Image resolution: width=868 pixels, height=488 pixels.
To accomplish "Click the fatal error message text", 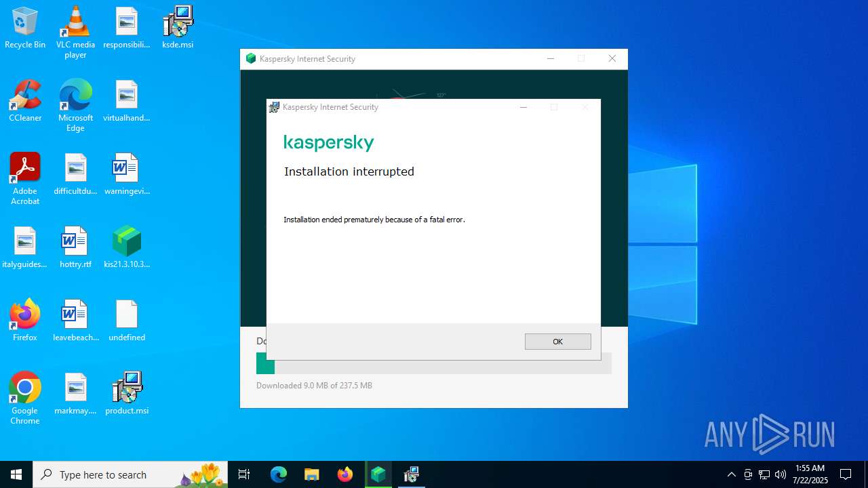I will (374, 220).
